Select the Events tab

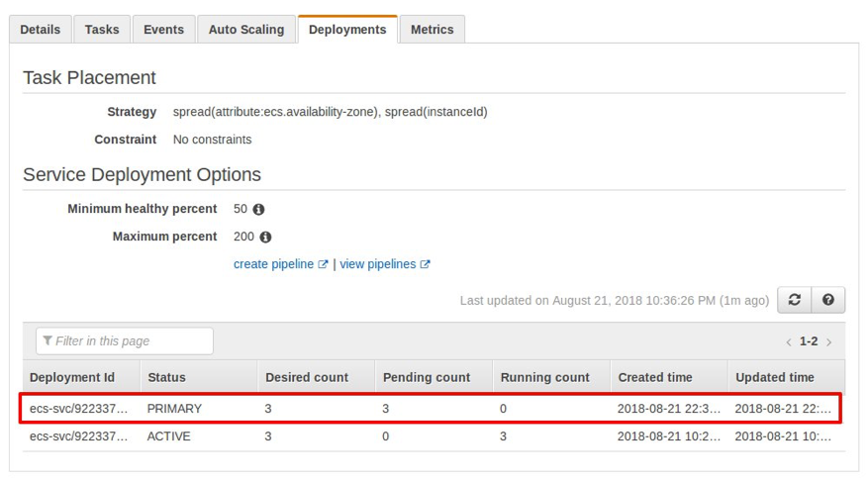(x=163, y=30)
